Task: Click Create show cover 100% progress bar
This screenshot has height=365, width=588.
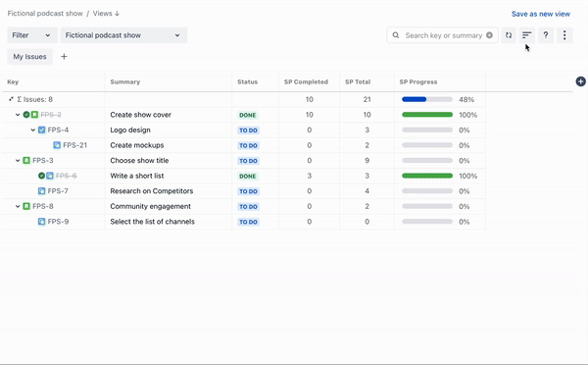Action: point(427,115)
